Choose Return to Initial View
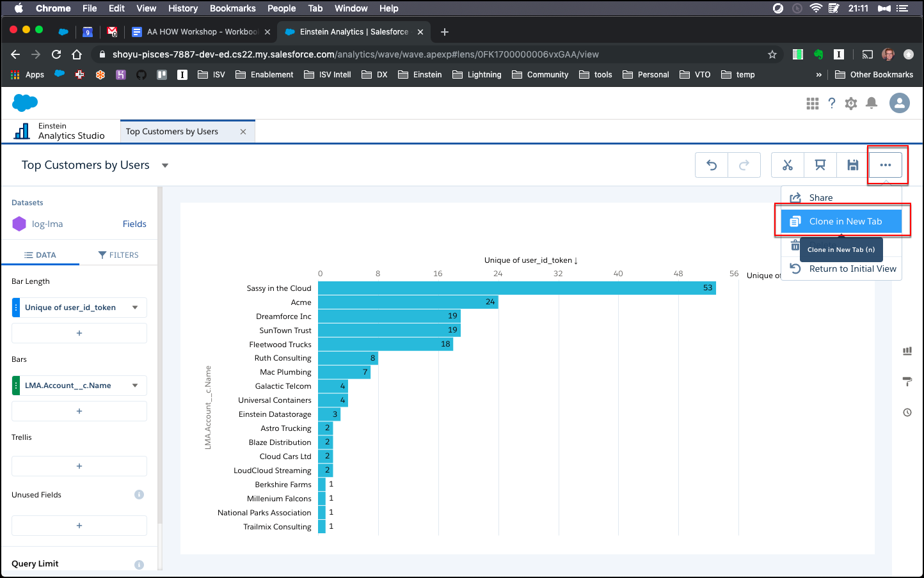 point(841,269)
